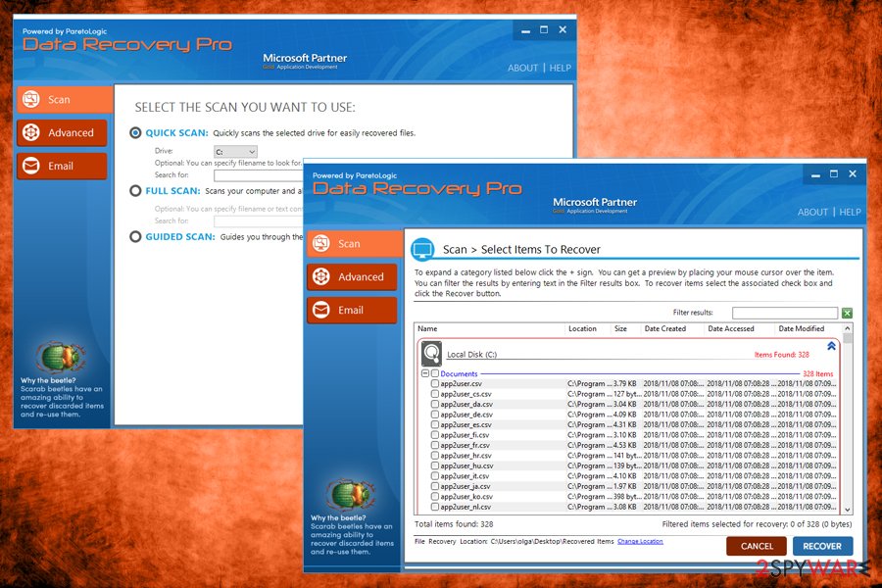Image resolution: width=882 pixels, height=588 pixels.
Task: Click HELP link in front window
Action: coord(850,212)
